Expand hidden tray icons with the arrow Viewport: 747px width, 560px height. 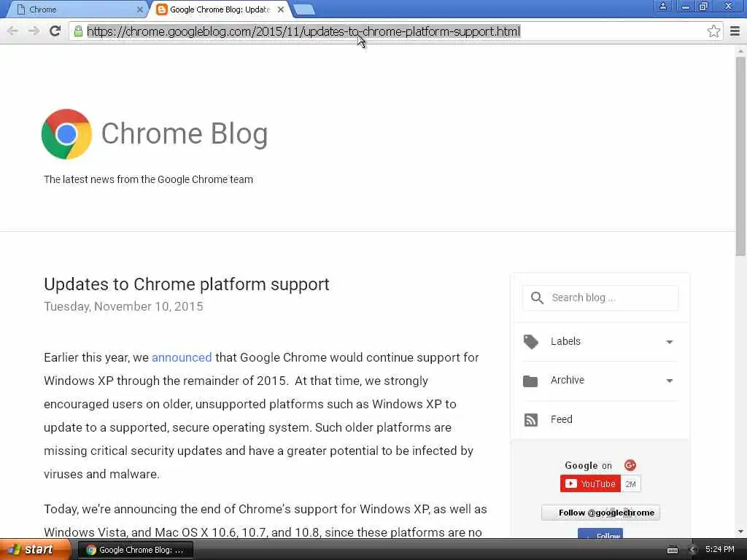tap(692, 550)
